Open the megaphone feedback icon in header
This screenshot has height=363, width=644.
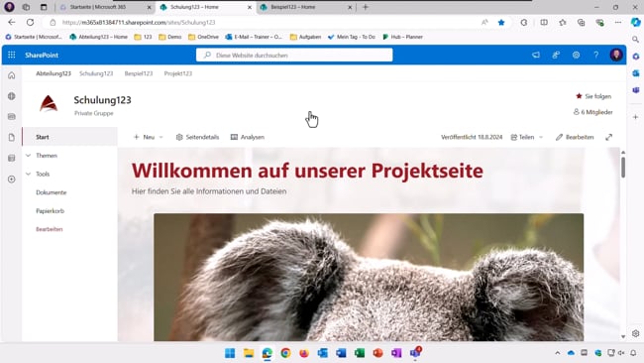[x=536, y=55]
